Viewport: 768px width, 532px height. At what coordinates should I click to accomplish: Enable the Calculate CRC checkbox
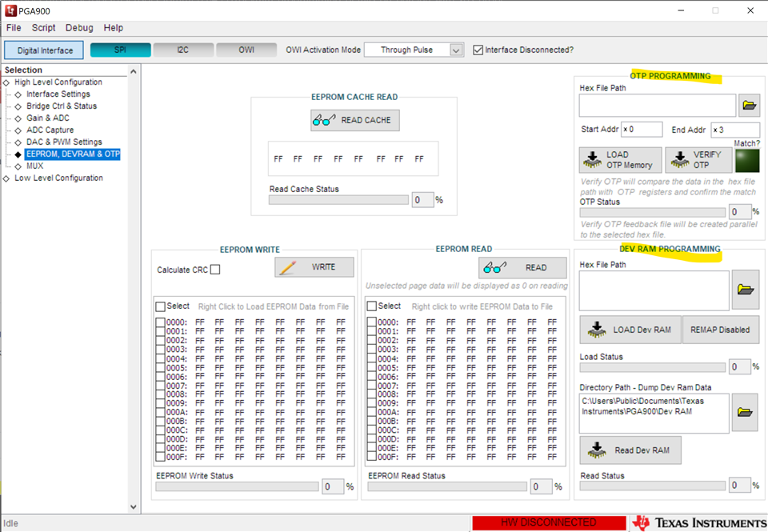click(x=215, y=270)
